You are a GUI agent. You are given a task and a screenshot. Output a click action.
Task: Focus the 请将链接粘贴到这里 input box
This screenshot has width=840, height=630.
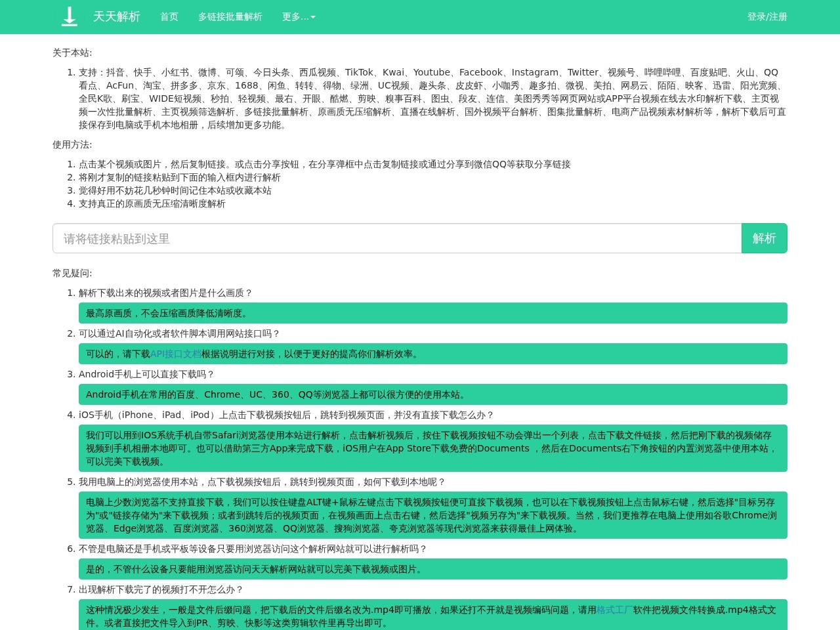397,238
